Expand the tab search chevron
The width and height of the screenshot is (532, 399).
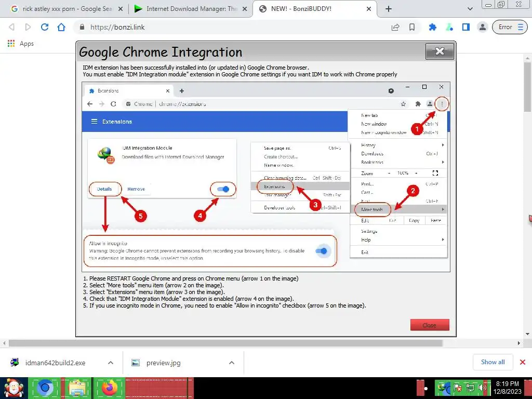click(470, 9)
